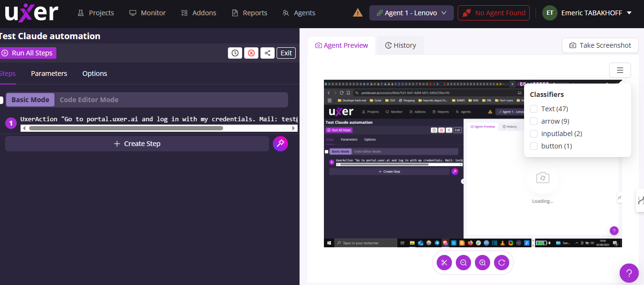
Task: Click the Classifiers heading
Action: 547,95
